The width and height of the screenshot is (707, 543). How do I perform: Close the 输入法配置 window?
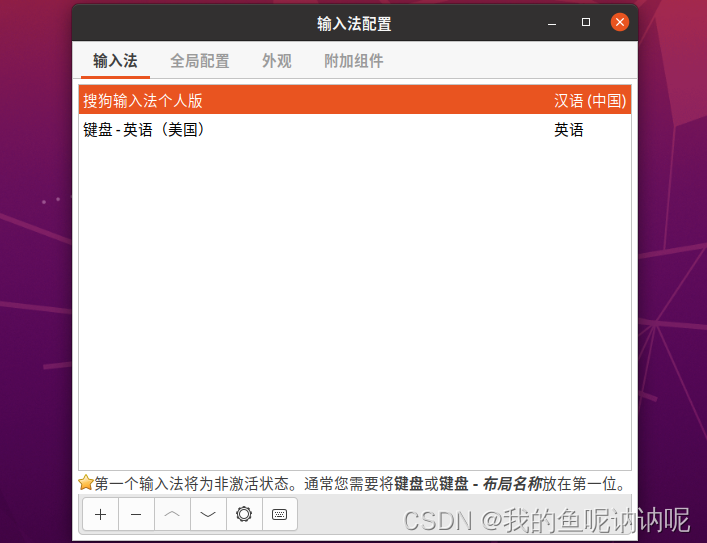pyautogui.click(x=620, y=22)
